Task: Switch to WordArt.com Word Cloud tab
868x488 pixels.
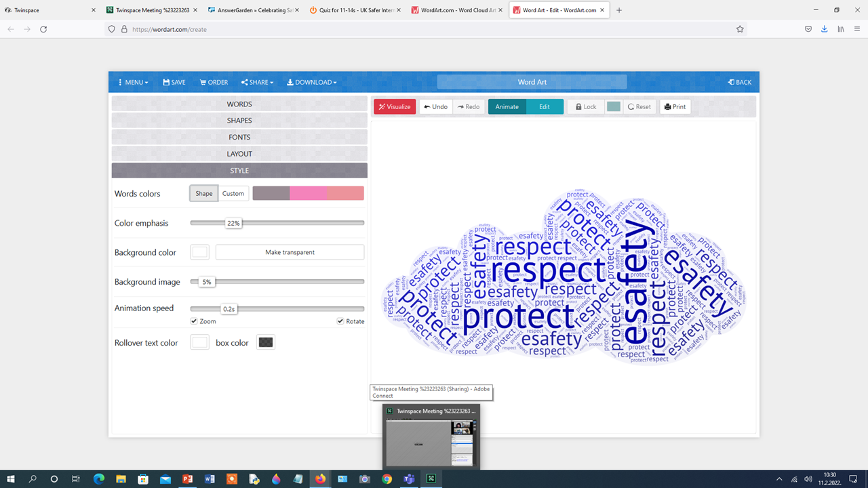Action: click(x=457, y=10)
